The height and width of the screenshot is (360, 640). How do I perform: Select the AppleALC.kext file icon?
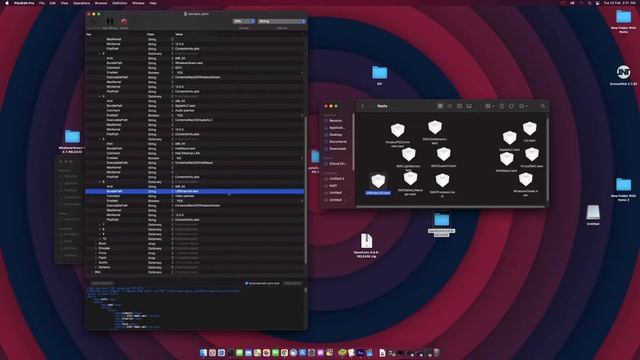509,138
